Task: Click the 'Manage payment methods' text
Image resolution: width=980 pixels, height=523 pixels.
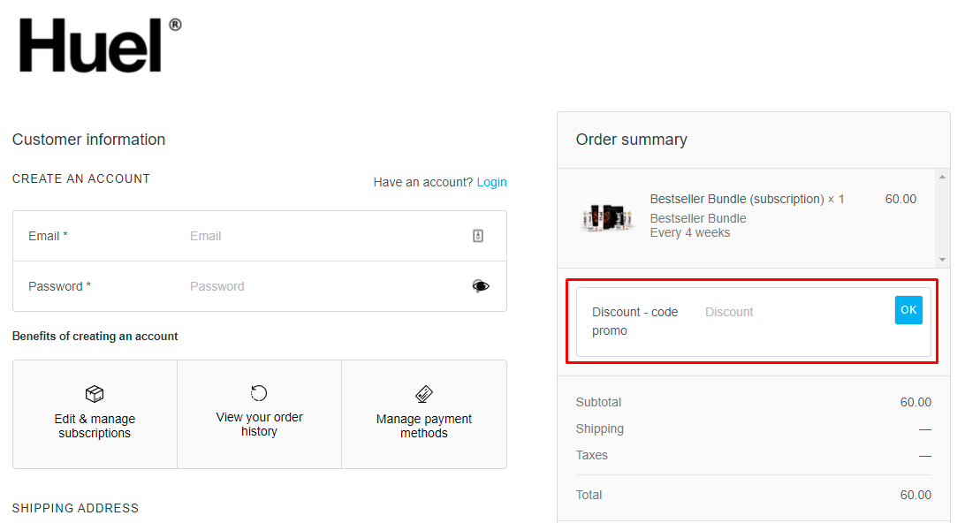Action: (x=424, y=426)
